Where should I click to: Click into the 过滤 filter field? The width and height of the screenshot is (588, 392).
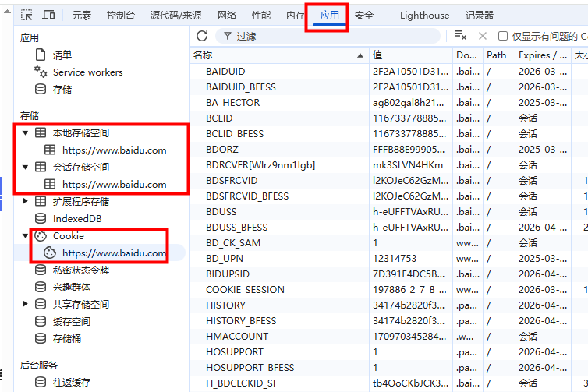(x=328, y=36)
